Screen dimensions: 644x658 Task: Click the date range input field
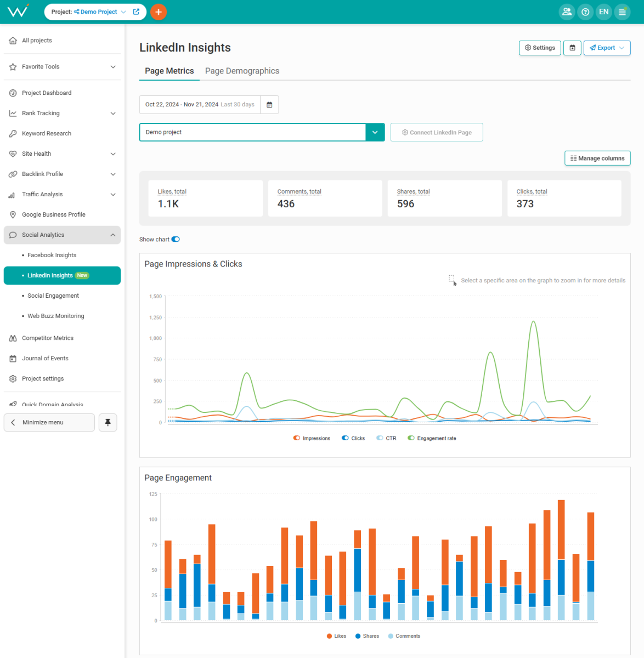pos(200,105)
